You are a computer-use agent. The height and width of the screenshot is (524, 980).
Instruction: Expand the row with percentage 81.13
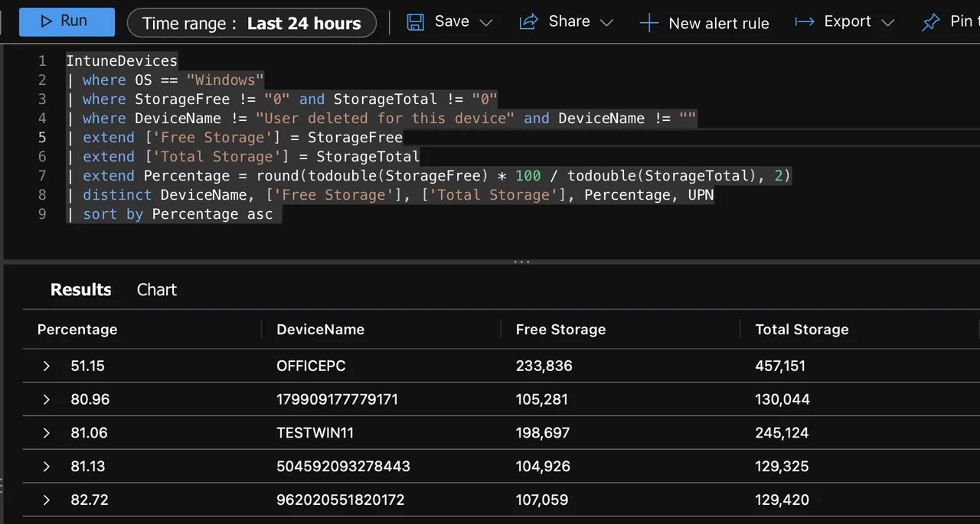click(47, 467)
